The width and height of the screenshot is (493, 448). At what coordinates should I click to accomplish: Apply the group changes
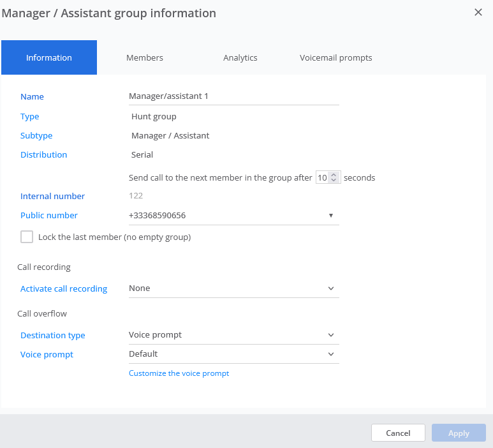[x=459, y=433]
